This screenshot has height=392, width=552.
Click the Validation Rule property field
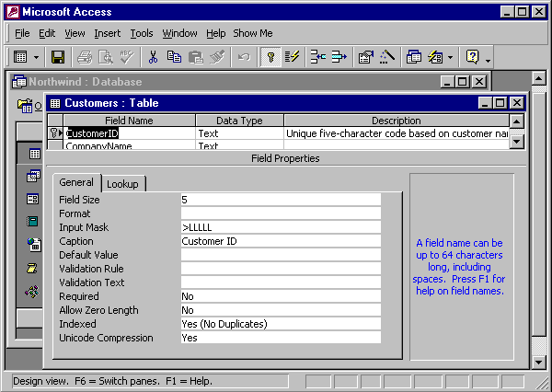(x=281, y=269)
